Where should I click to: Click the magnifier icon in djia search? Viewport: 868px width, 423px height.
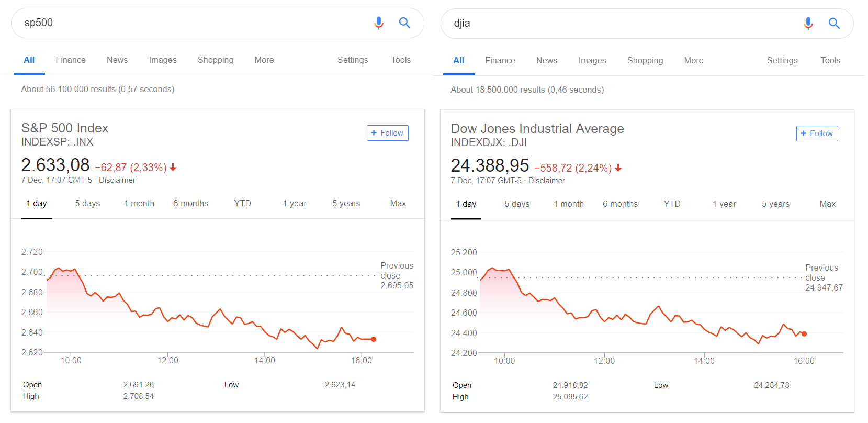834,23
